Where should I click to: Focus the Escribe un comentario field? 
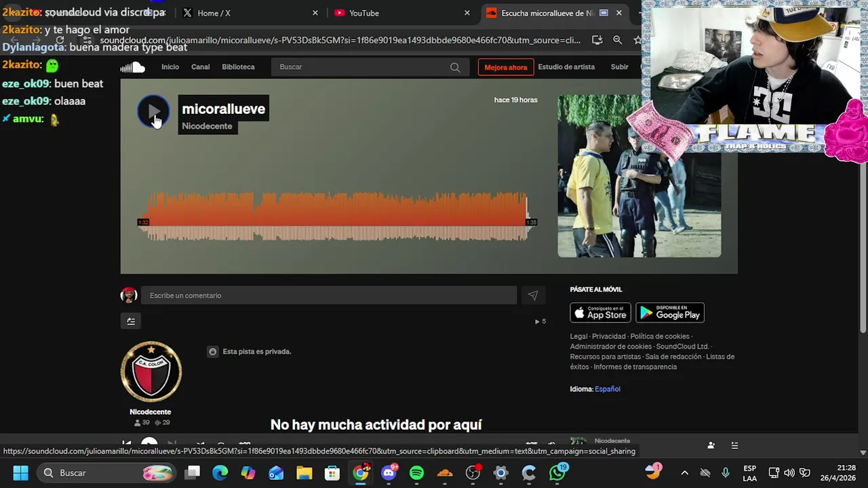(329, 296)
